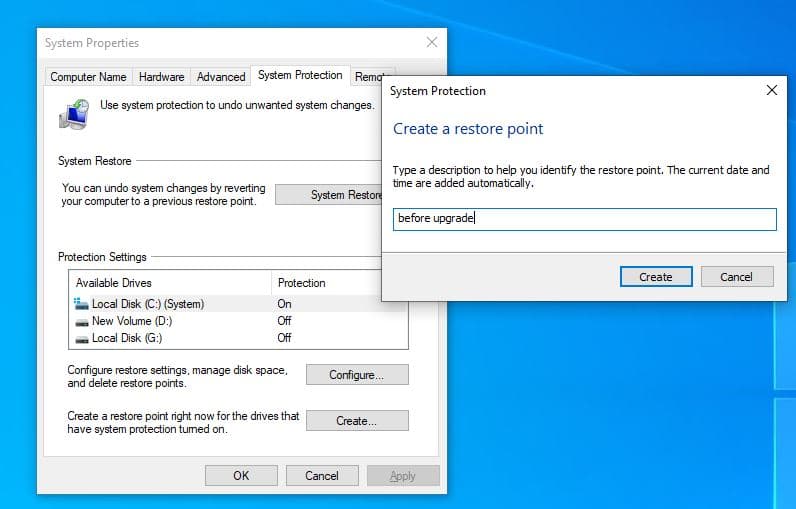Open Configure restore settings
Viewport: 796px width, 509px height.
[357, 375]
